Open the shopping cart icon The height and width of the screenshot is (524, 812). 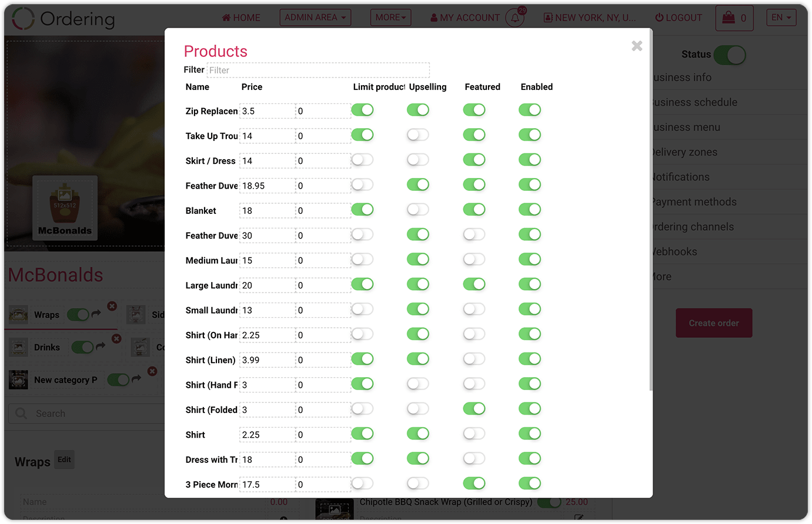[x=729, y=18]
